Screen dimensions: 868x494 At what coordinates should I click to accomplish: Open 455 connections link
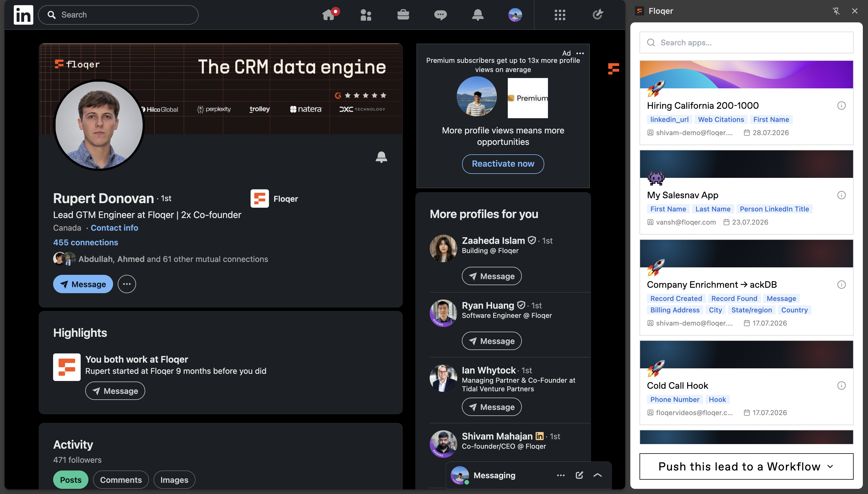tap(86, 242)
